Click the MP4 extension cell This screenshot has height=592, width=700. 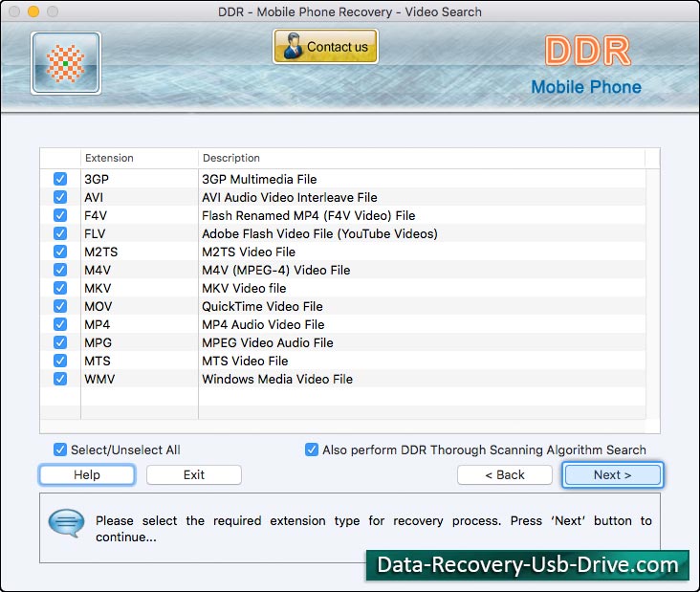140,324
